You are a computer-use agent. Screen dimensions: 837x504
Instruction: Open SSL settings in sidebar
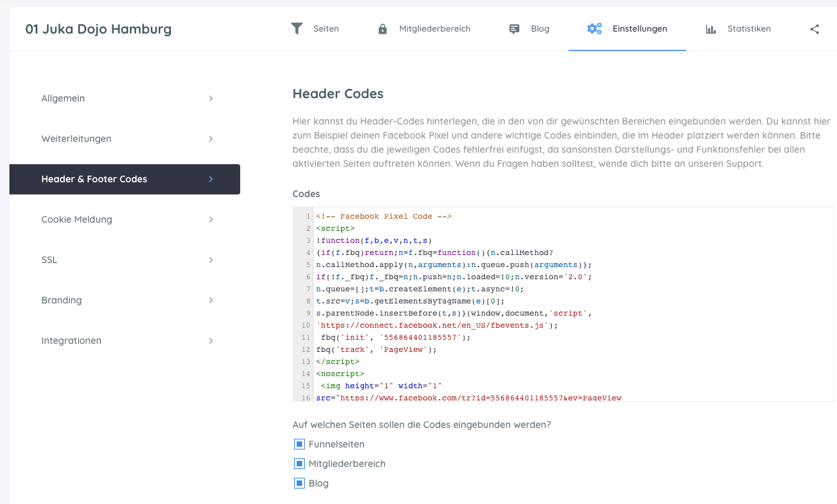point(124,260)
